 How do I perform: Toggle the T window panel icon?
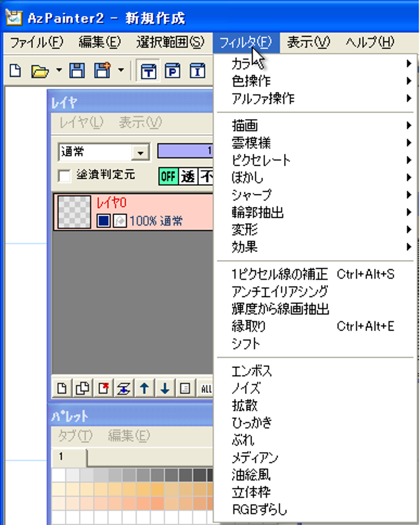(148, 70)
